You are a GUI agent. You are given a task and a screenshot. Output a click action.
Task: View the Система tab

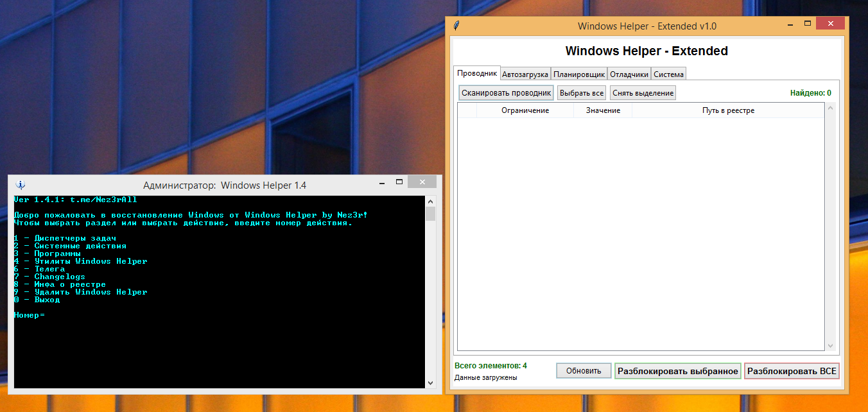point(668,73)
